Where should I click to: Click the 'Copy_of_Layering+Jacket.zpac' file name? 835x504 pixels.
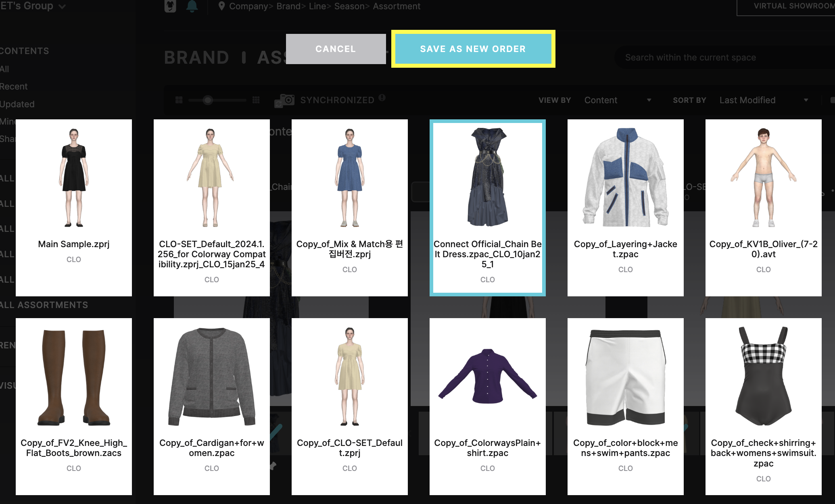626,249
